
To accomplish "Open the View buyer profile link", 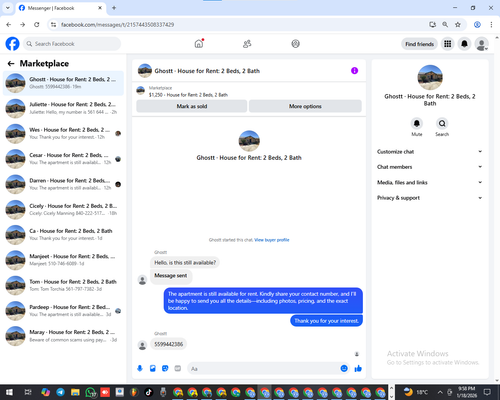I will pos(272,240).
